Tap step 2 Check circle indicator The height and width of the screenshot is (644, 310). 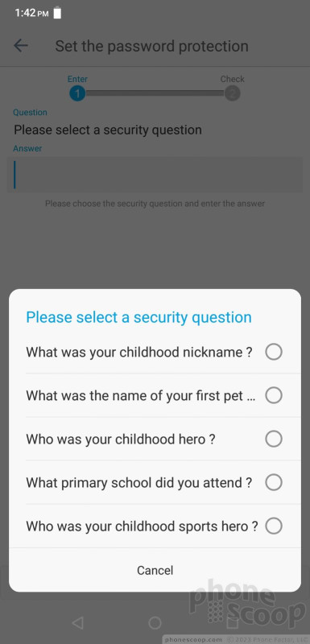click(233, 93)
